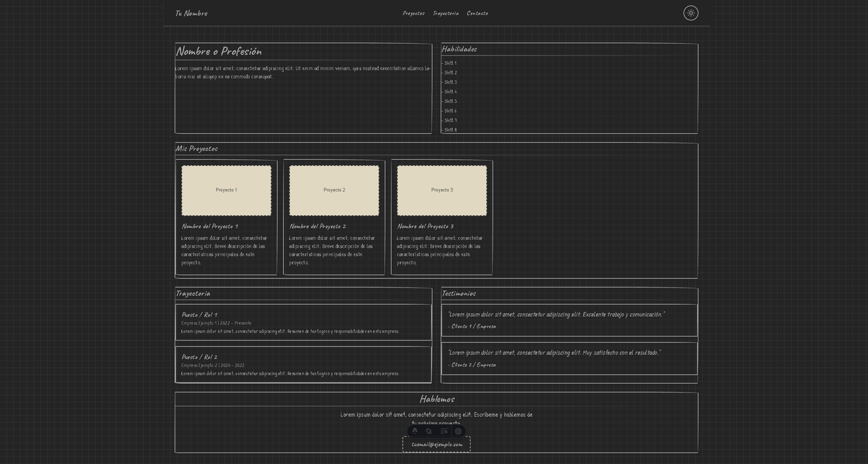Go to Proyectos in the navigation

pos(413,13)
